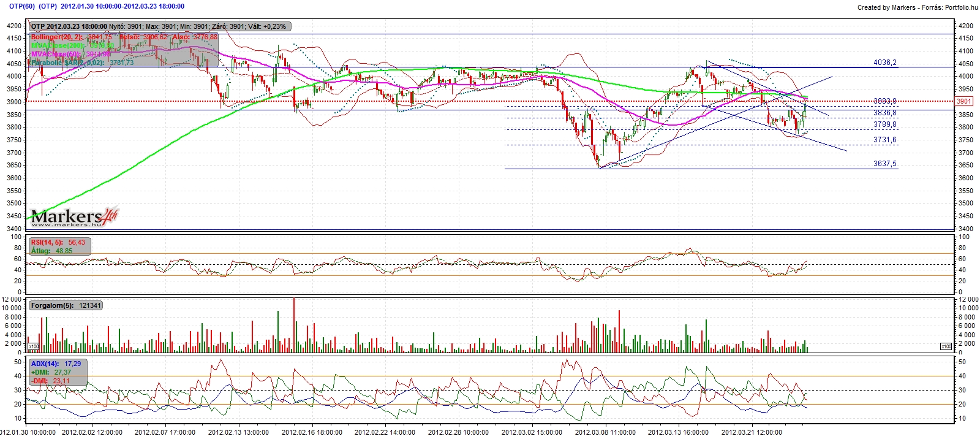Click the OTP(60) chart title text
The height and width of the screenshot is (439, 980).
coord(21,6)
